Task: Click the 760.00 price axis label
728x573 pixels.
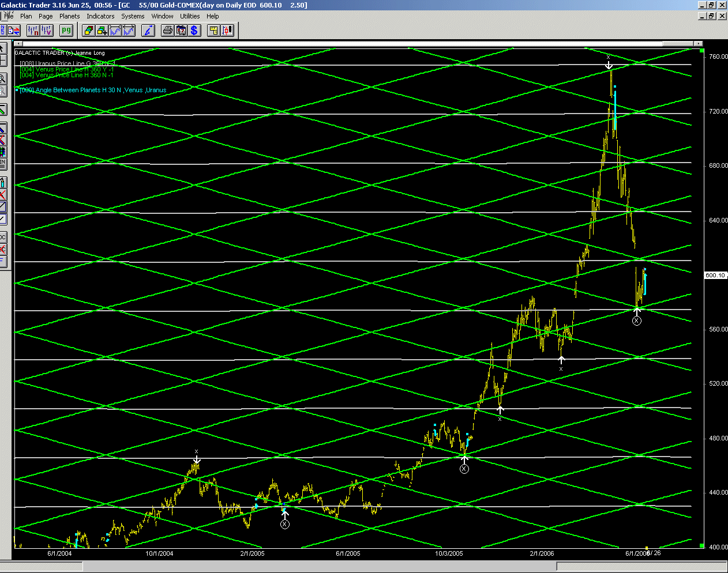Action: (718, 56)
